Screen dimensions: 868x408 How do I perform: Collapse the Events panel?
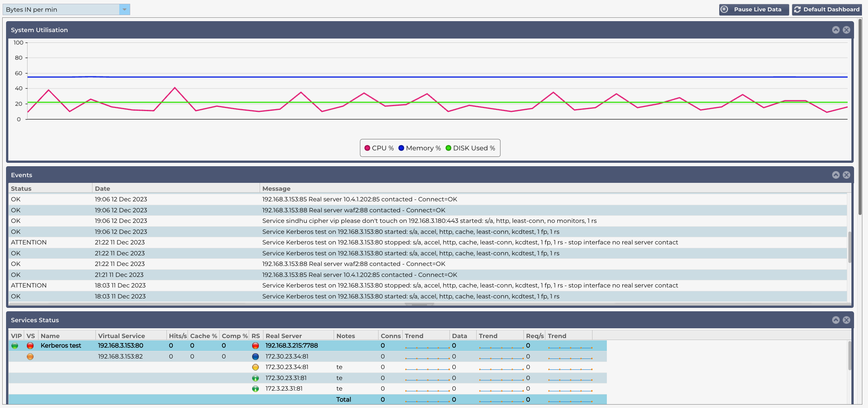(836, 175)
